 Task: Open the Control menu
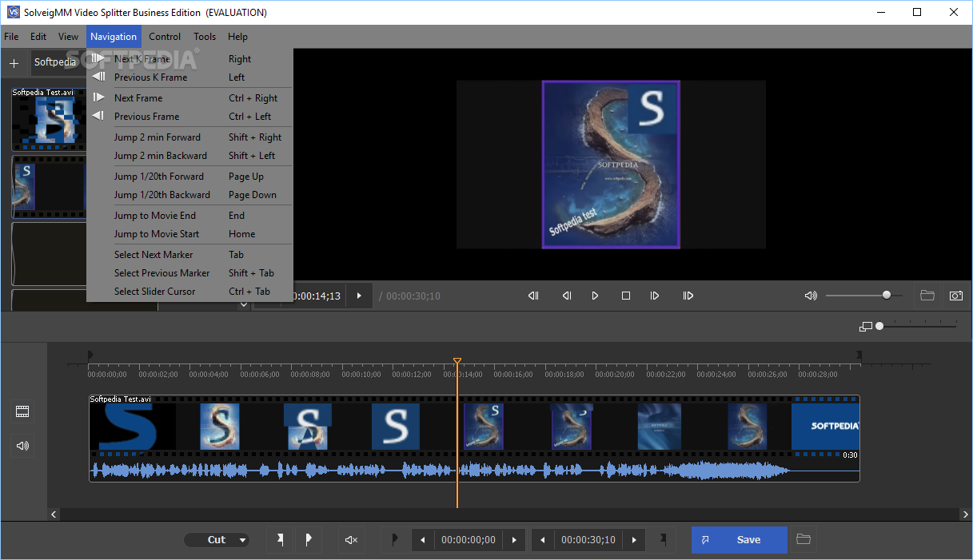click(x=165, y=37)
